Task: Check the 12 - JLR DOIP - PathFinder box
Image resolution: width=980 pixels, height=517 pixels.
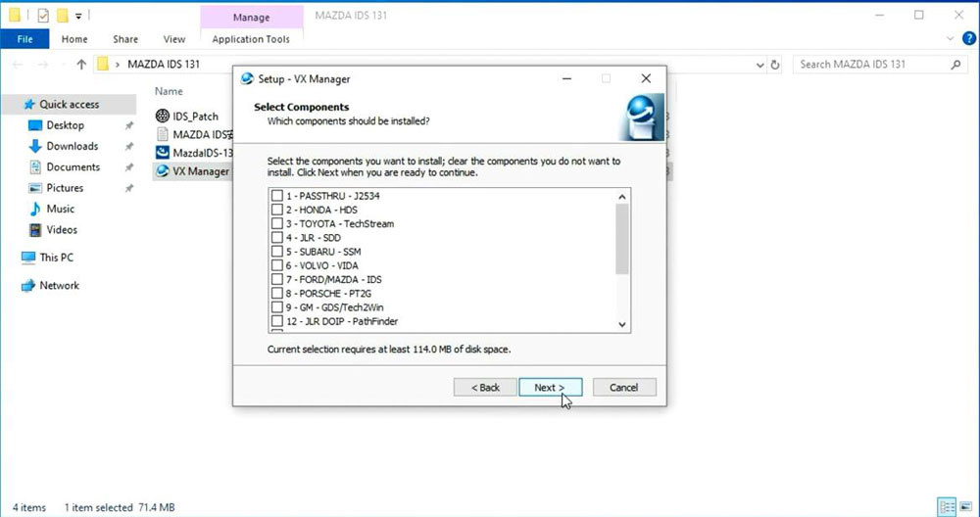Action: pos(277,321)
